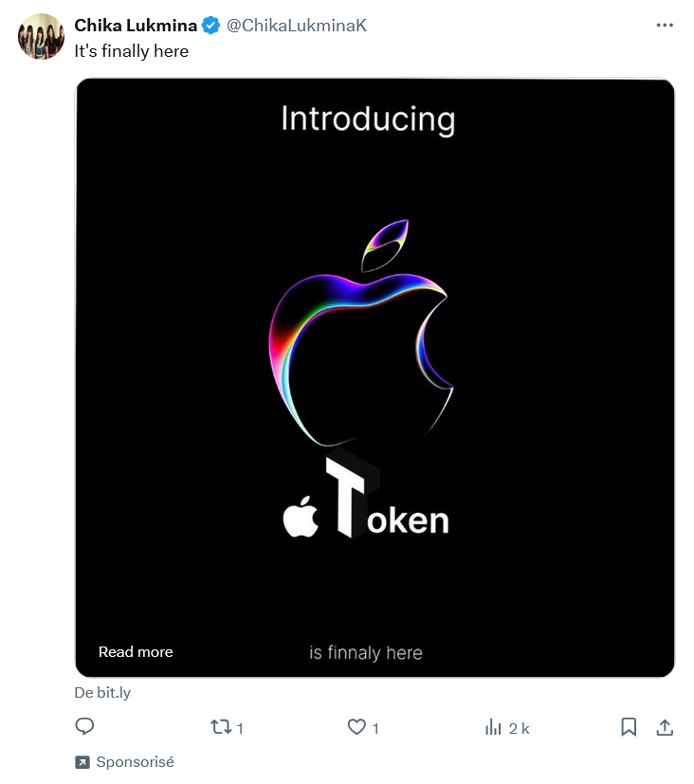Open the De bit.ly source link

point(102,692)
